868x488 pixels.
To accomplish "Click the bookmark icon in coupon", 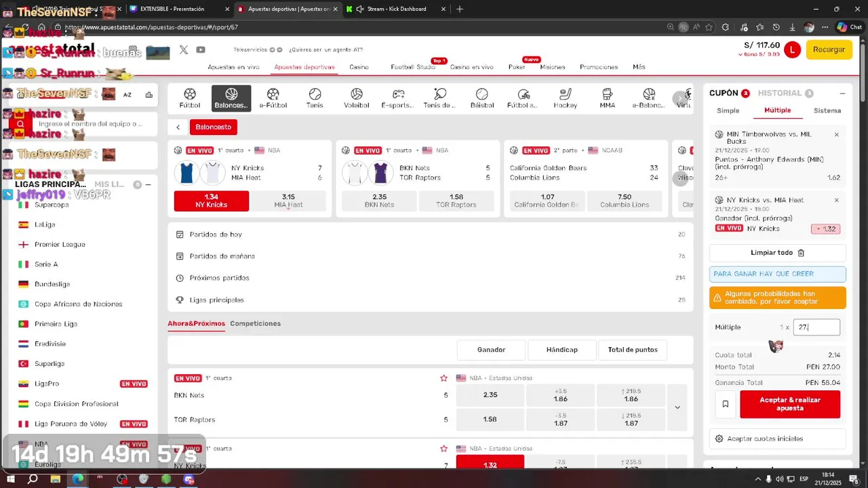I will (x=725, y=404).
